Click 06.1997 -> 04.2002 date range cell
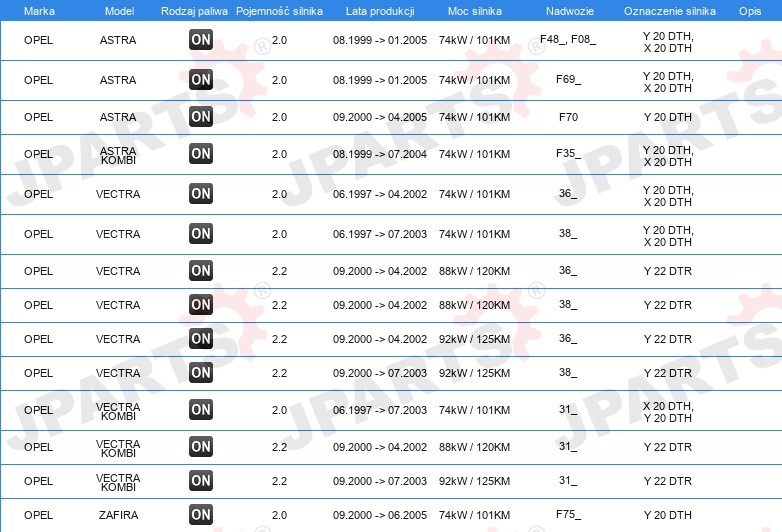 [380, 194]
